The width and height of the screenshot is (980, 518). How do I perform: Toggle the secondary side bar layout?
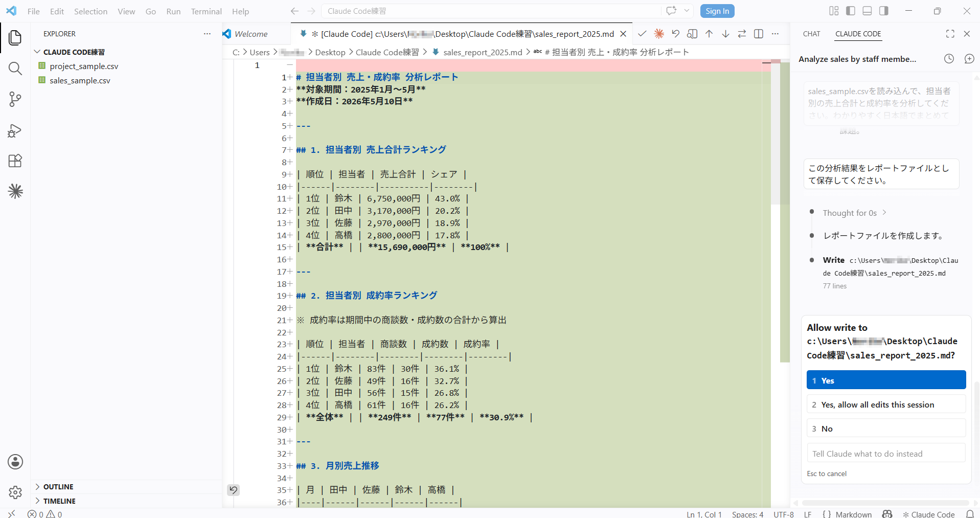point(883,11)
